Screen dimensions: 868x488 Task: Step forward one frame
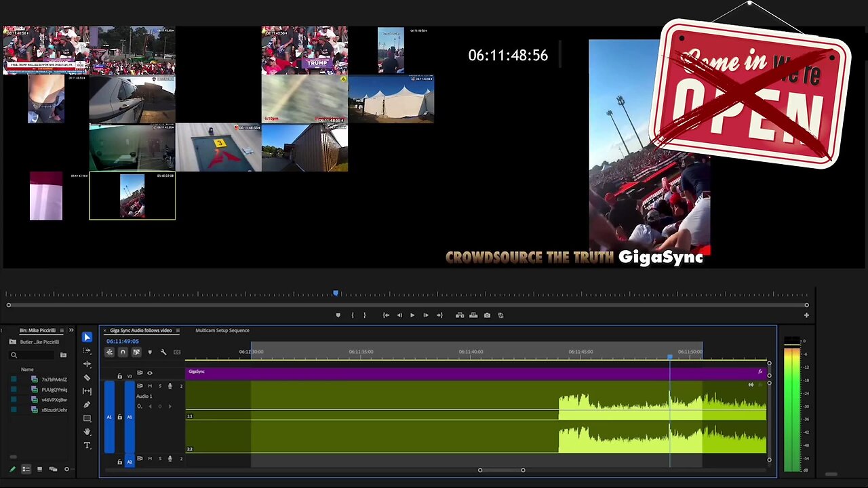tap(426, 315)
